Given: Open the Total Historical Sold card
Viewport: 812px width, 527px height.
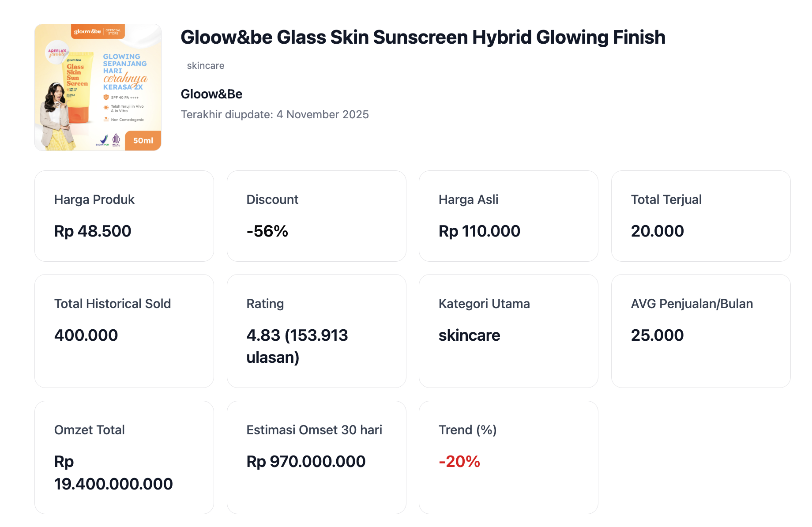Looking at the screenshot, I should pyautogui.click(x=124, y=331).
